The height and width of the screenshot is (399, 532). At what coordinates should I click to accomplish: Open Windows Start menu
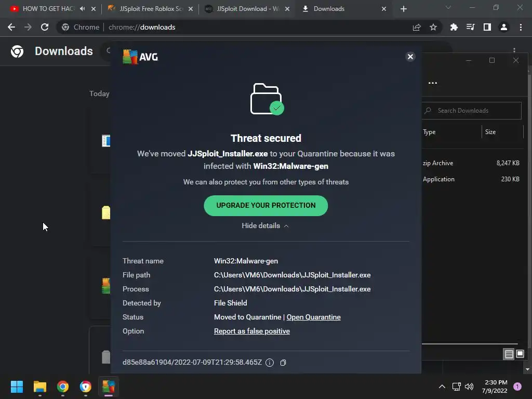click(17, 387)
